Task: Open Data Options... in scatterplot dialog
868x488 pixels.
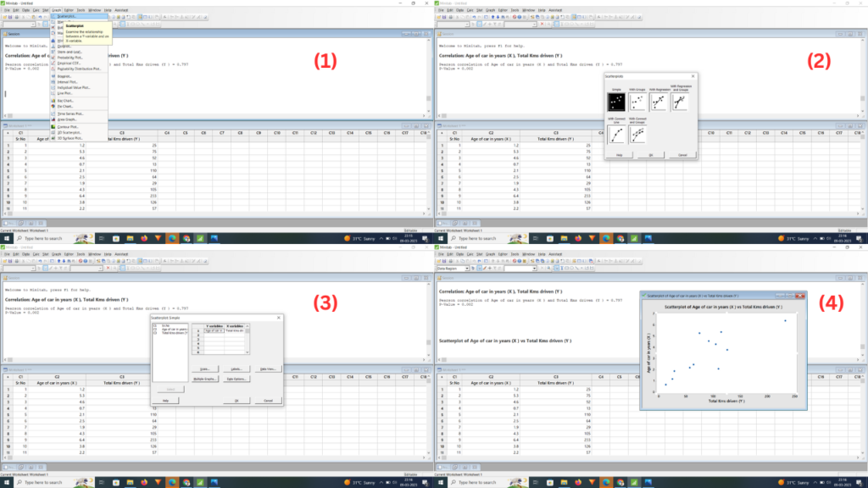Action: click(x=237, y=379)
